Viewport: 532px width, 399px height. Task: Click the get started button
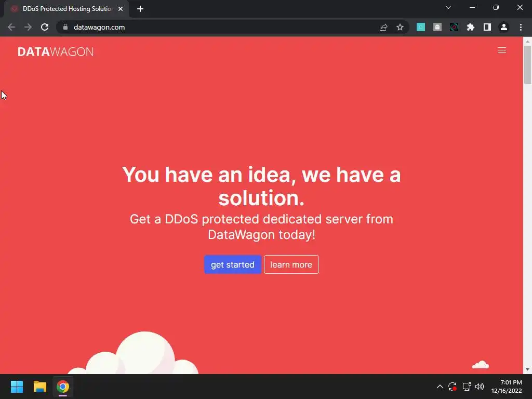tap(232, 264)
